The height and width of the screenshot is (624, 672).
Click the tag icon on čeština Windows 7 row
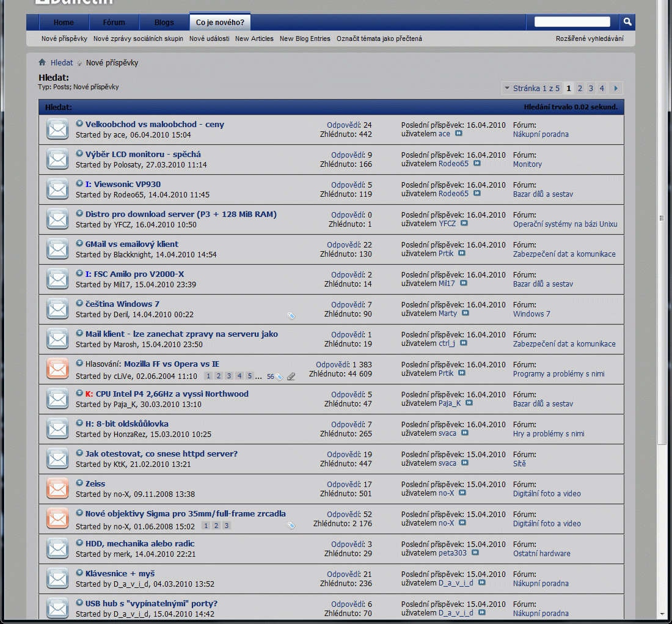tap(291, 315)
